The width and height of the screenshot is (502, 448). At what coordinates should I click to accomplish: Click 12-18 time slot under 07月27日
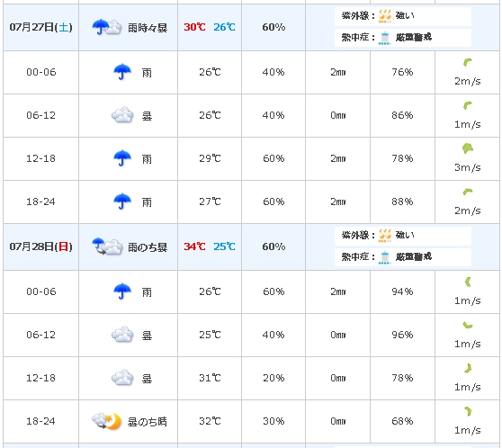[41, 158]
